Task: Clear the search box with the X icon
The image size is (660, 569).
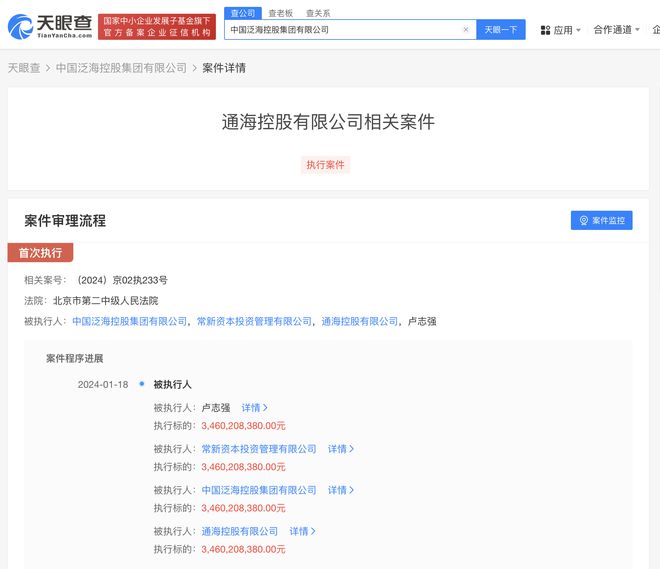Action: tap(466, 29)
